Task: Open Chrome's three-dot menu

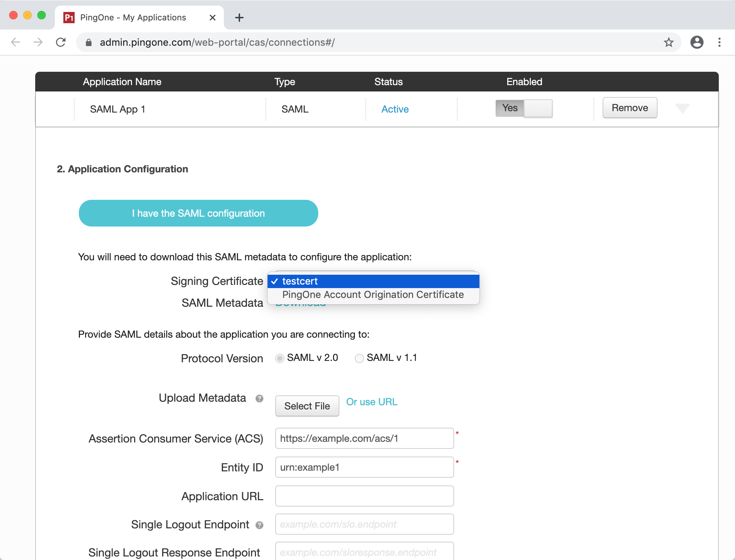Action: 720,42
